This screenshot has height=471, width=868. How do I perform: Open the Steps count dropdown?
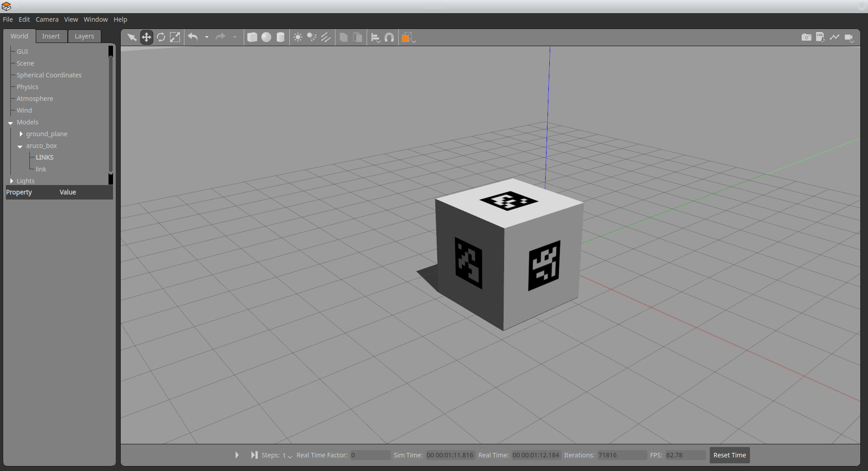tap(288, 455)
